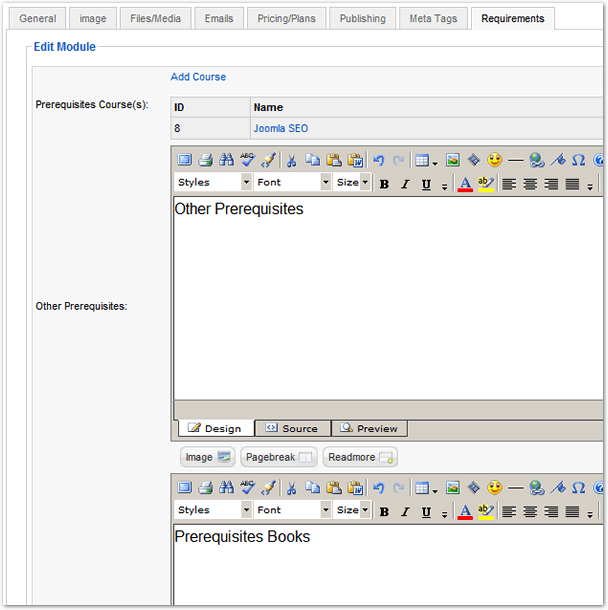The height and width of the screenshot is (610, 608).
Task: Click Undo arrow in Other Prerequisites editor
Action: click(x=378, y=160)
